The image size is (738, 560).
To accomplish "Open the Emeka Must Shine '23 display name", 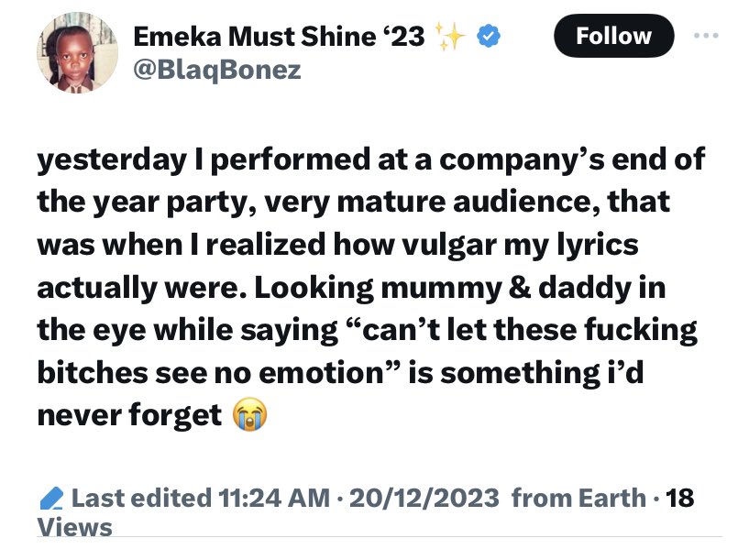I will point(281,38).
